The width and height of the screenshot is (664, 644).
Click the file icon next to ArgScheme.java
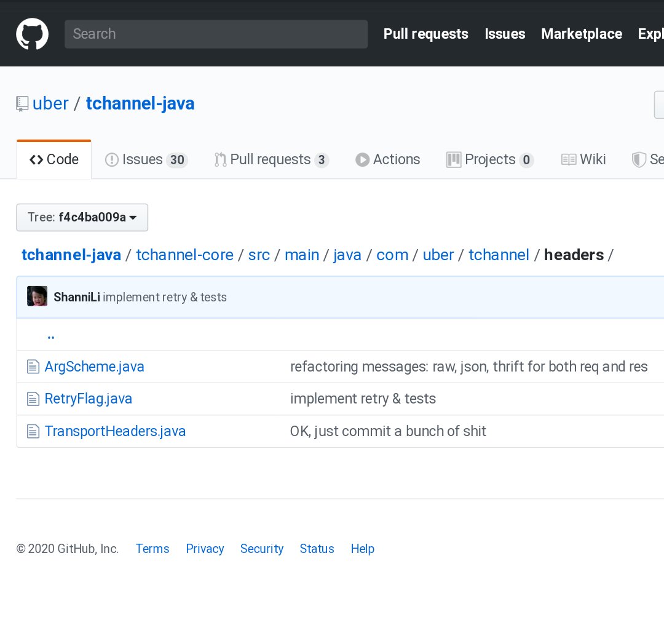point(33,367)
